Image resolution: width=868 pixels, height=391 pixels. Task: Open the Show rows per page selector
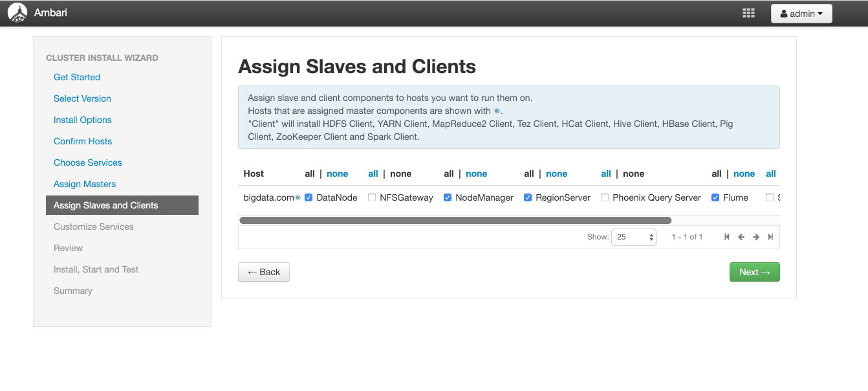[x=633, y=237]
